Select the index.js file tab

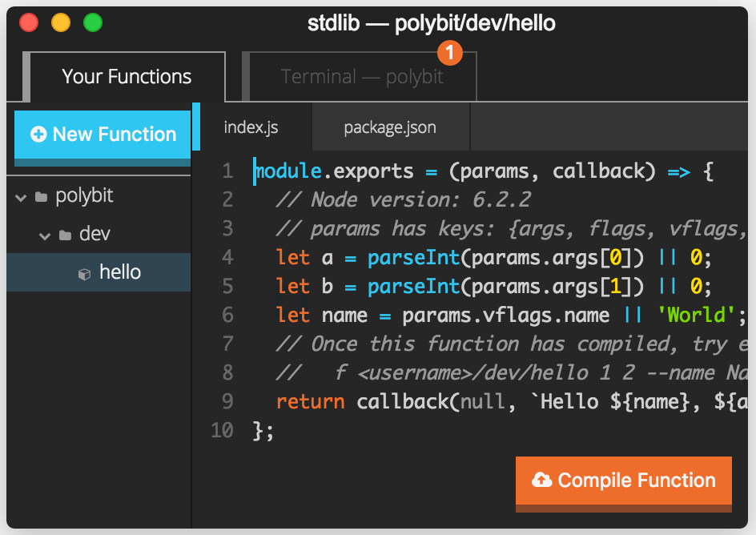coord(251,127)
